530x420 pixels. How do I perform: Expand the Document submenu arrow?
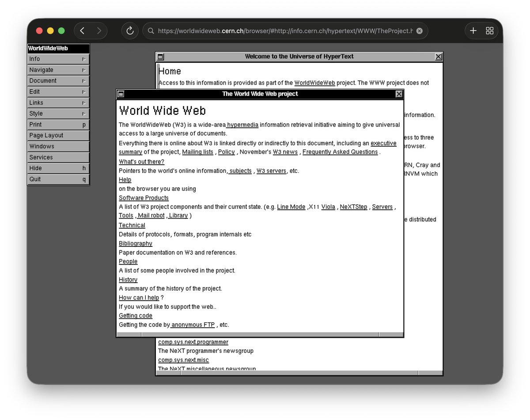point(84,81)
